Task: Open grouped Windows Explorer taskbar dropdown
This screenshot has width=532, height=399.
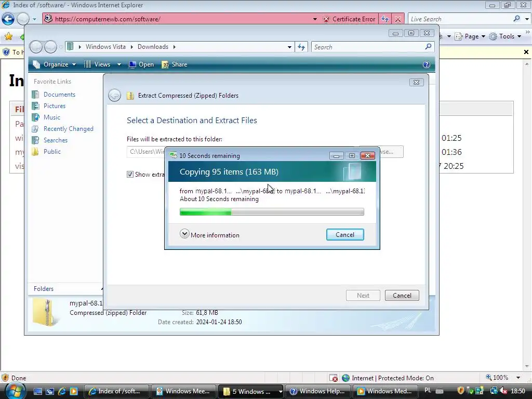Action: click(280, 391)
